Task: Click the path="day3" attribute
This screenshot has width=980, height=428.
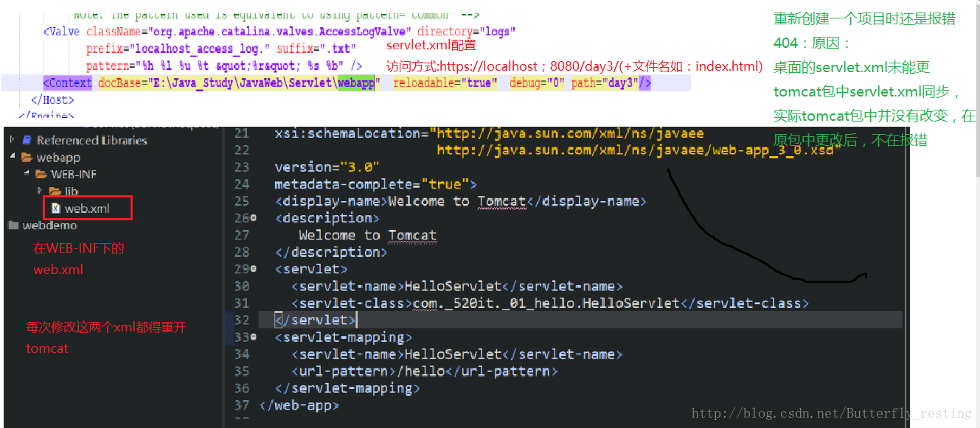Action: [x=605, y=83]
